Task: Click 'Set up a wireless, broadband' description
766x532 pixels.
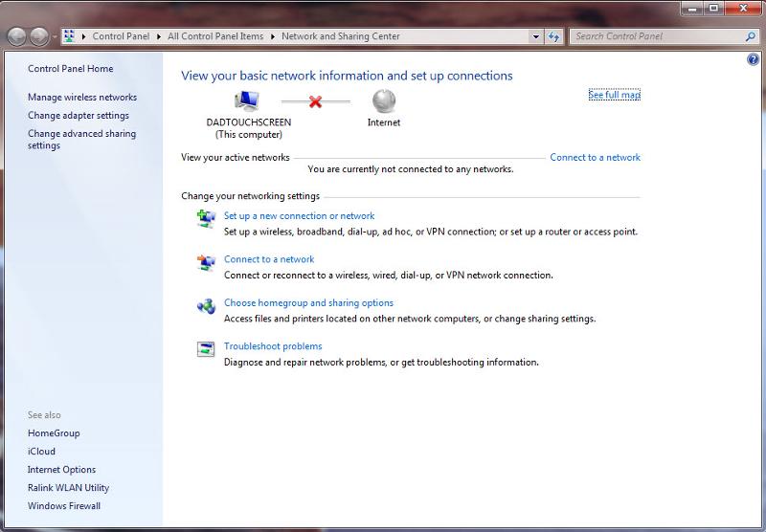Action: tap(430, 232)
